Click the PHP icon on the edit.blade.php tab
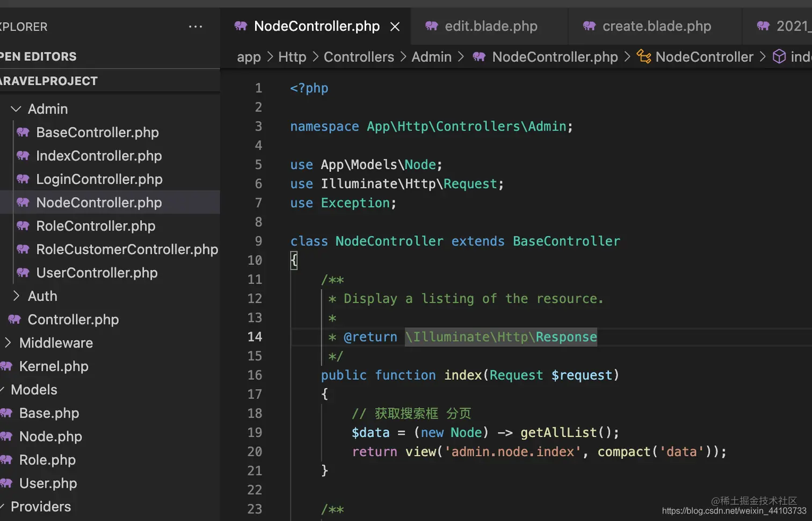Viewport: 812px width, 521px height. (431, 26)
